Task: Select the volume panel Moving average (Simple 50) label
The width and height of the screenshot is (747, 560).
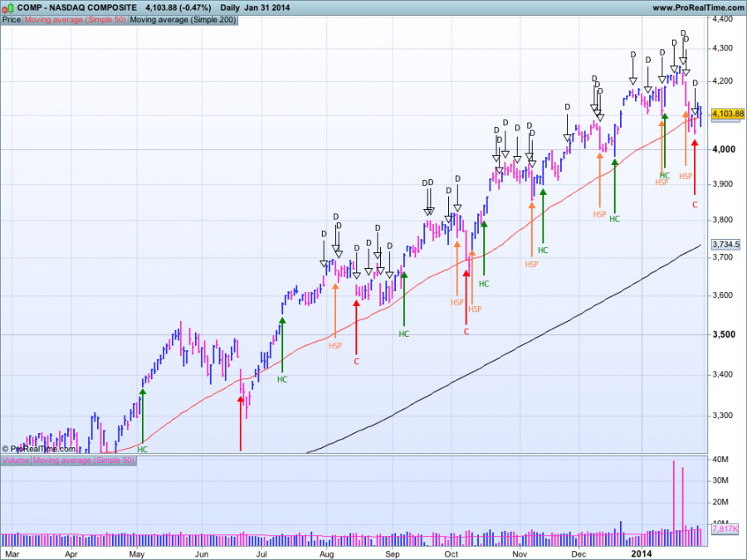Action: coord(84,460)
